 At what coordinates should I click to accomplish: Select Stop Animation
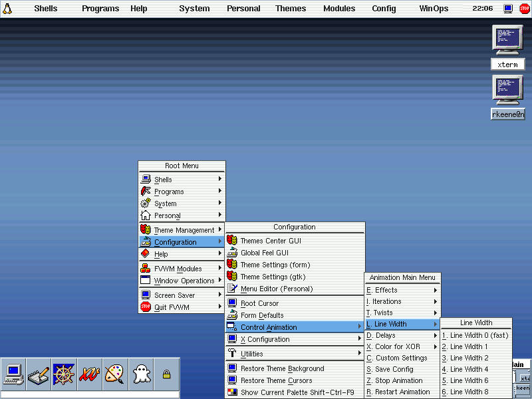pyautogui.click(x=402, y=380)
